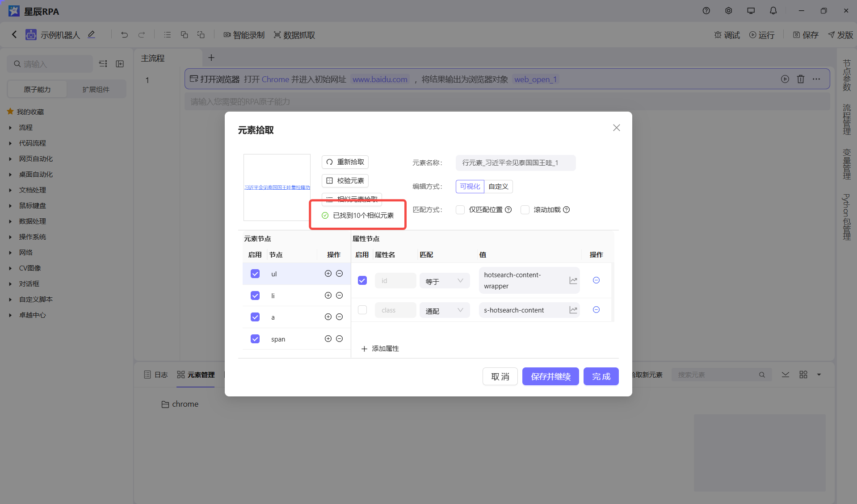Viewport: 857px width, 504px height.
Task: Enable the class attribute checkbox
Action: 362,310
